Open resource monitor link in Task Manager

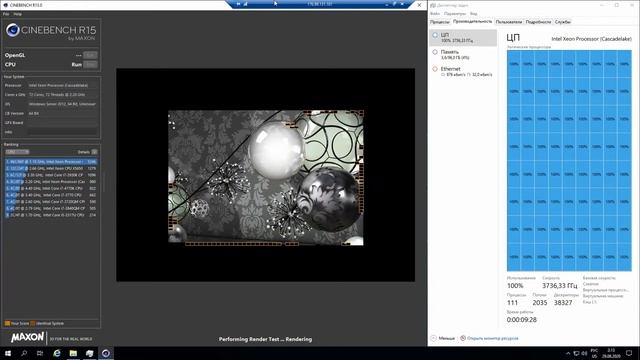pyautogui.click(x=493, y=338)
